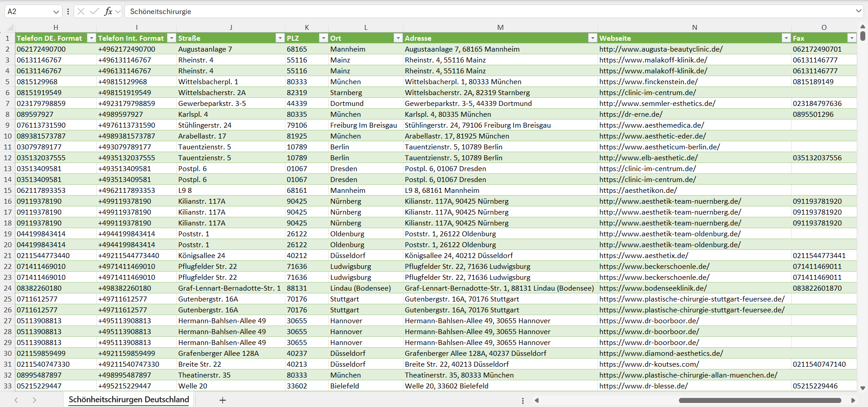Screen dimensions: 868x407
Task: Click the sheet tab bar options dots
Action: tap(523, 401)
